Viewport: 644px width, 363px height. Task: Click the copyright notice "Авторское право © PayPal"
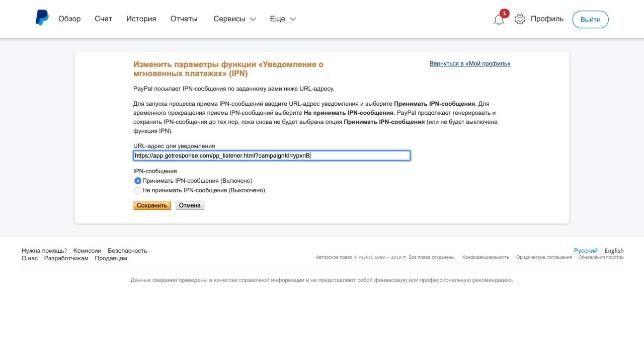click(x=386, y=257)
